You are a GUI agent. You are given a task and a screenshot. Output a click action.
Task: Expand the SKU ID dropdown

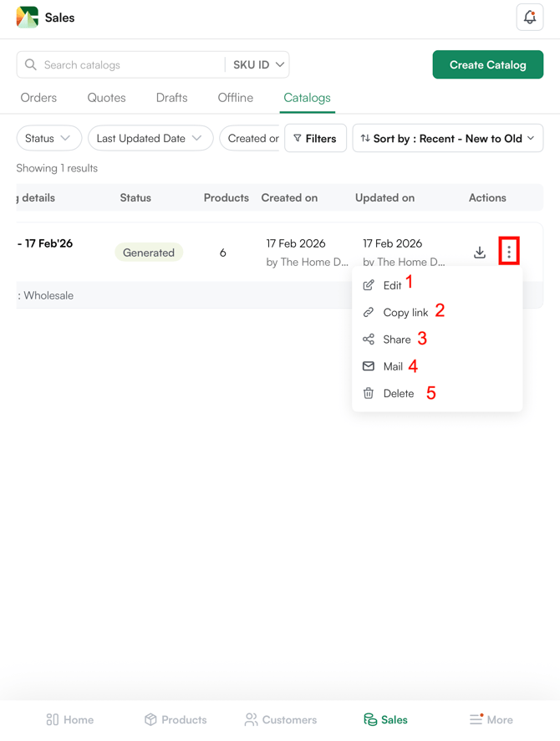[x=257, y=64]
